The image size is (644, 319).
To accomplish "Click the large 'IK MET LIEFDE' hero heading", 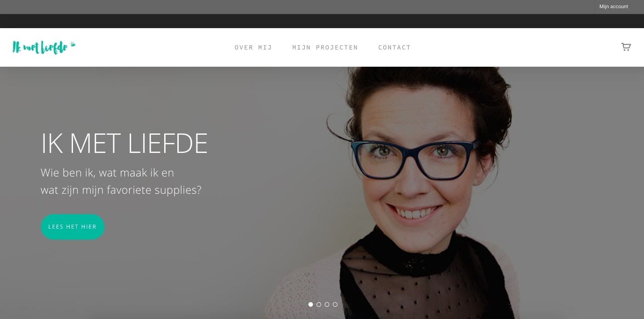I will (x=124, y=143).
